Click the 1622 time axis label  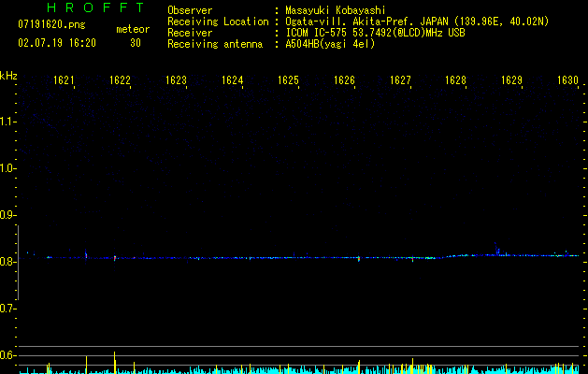tap(120, 80)
